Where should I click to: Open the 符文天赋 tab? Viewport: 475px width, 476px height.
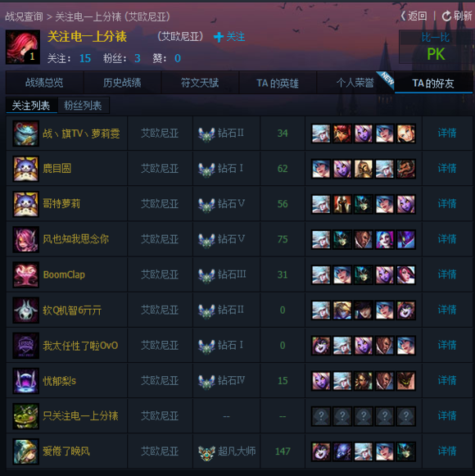pos(200,83)
